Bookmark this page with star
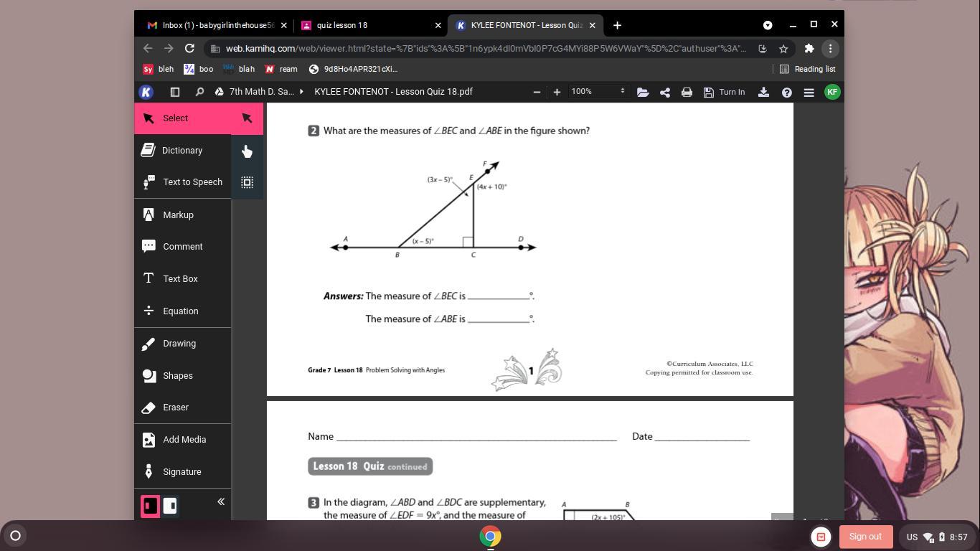980x551 pixels. click(783, 49)
